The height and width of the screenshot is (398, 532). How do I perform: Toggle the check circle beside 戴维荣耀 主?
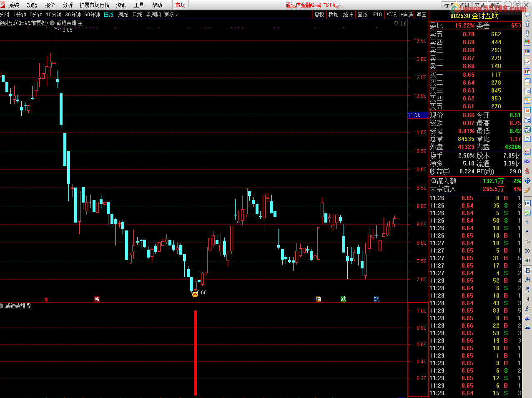click(52, 23)
